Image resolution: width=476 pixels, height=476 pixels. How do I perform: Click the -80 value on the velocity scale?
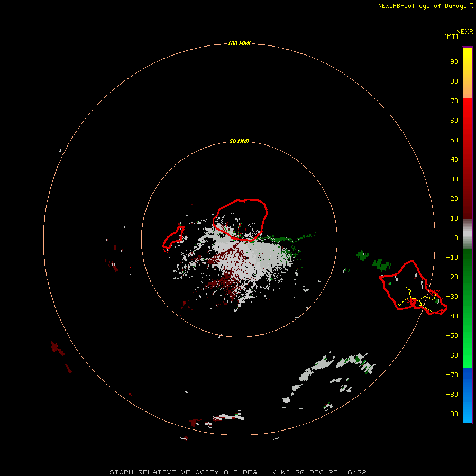click(452, 395)
